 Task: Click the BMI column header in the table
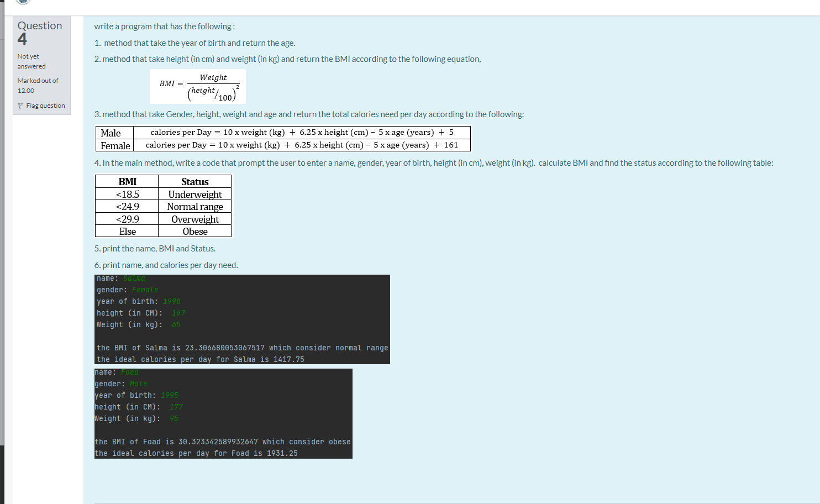click(127, 181)
